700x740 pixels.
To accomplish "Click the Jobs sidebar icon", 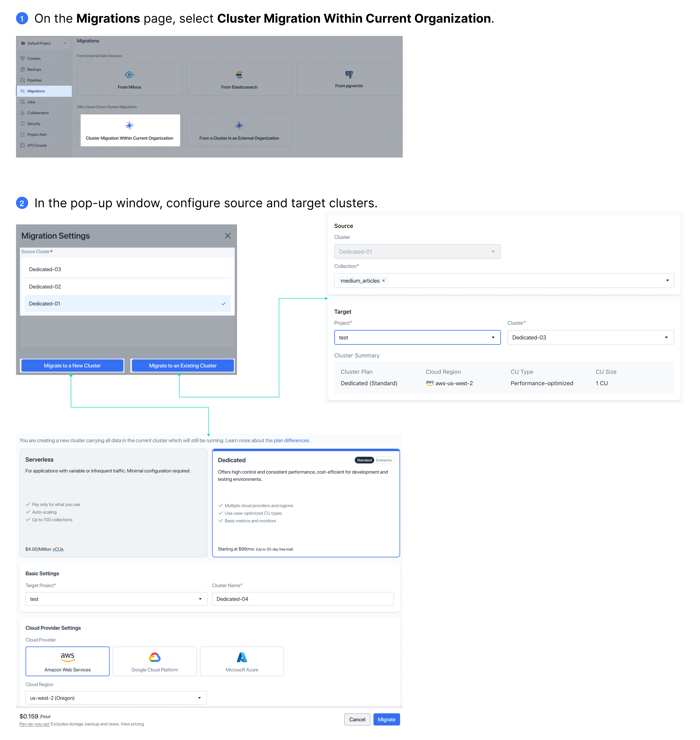I will coord(22,102).
